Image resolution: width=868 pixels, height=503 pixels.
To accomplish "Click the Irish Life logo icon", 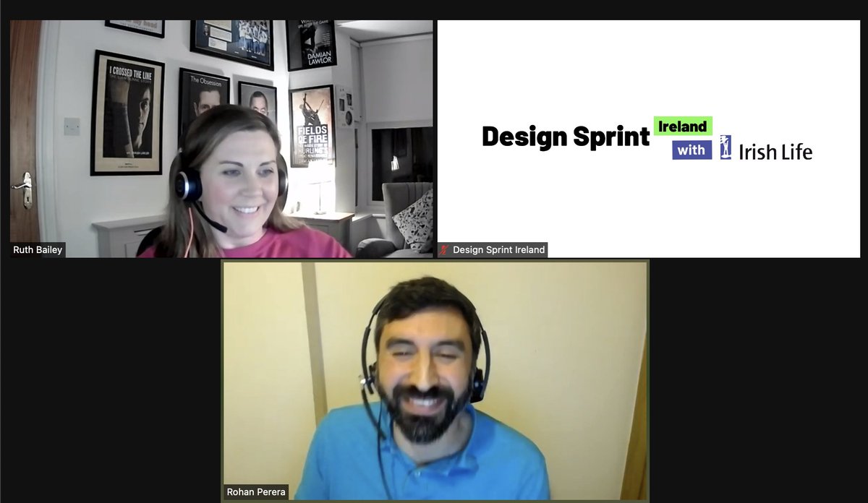I will coord(726,147).
